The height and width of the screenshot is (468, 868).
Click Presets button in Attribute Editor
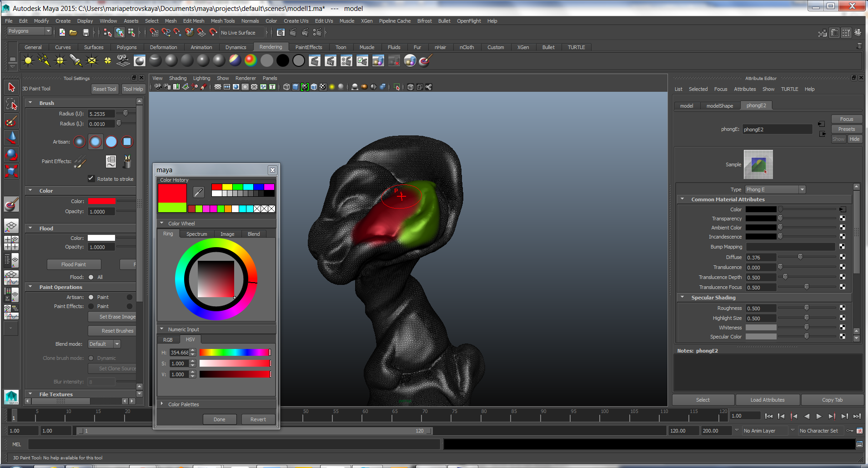[847, 129]
